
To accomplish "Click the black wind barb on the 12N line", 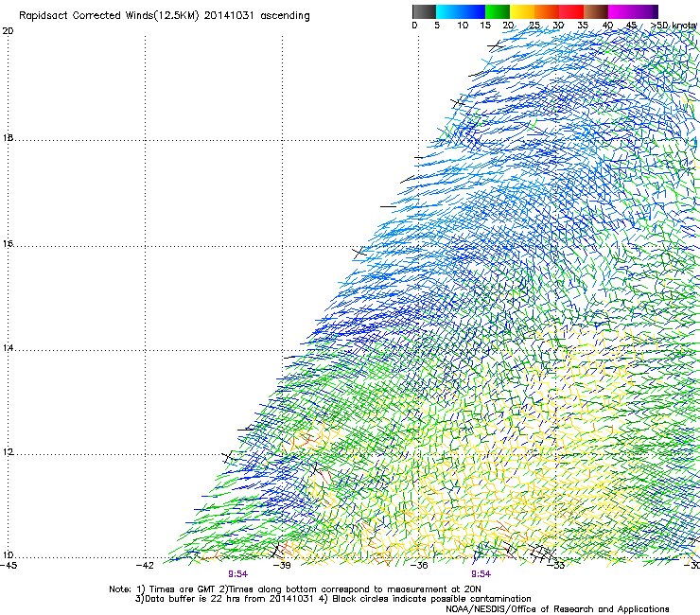I will (228, 457).
